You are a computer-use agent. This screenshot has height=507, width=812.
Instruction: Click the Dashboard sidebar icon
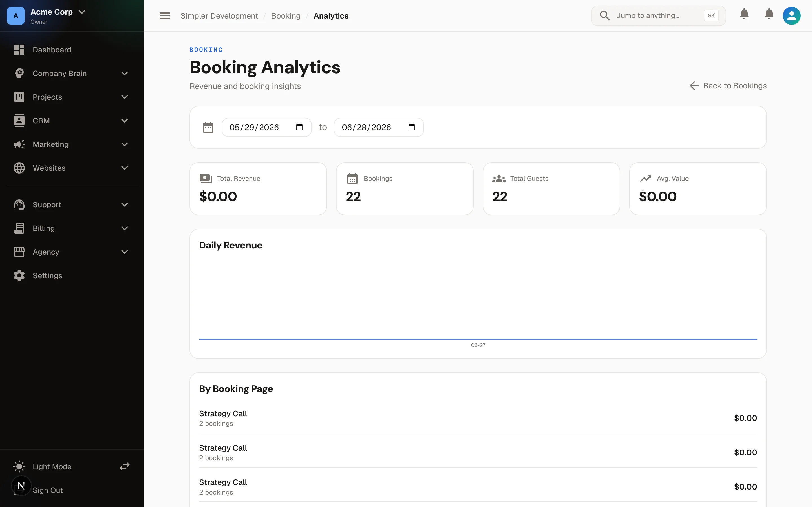coord(19,50)
